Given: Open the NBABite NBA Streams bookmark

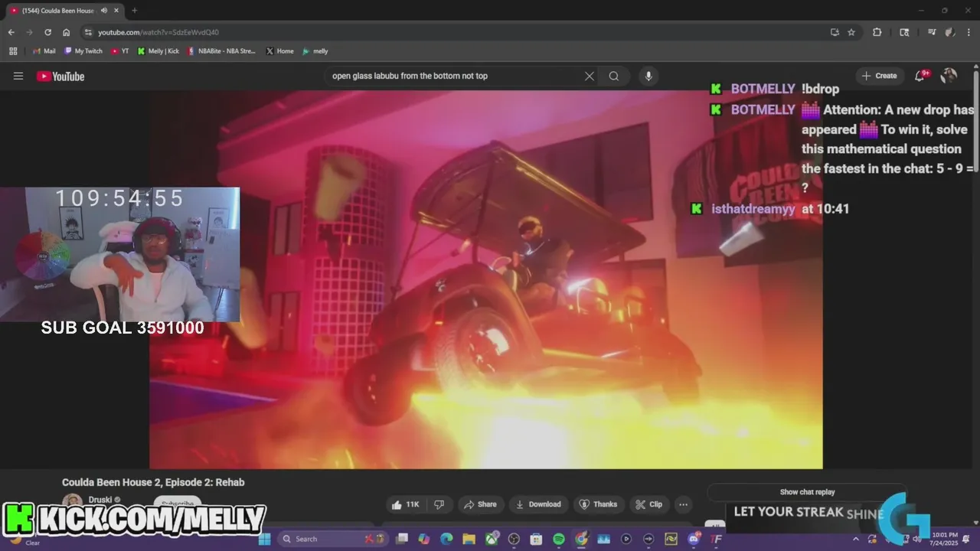Looking at the screenshot, I should click(222, 51).
